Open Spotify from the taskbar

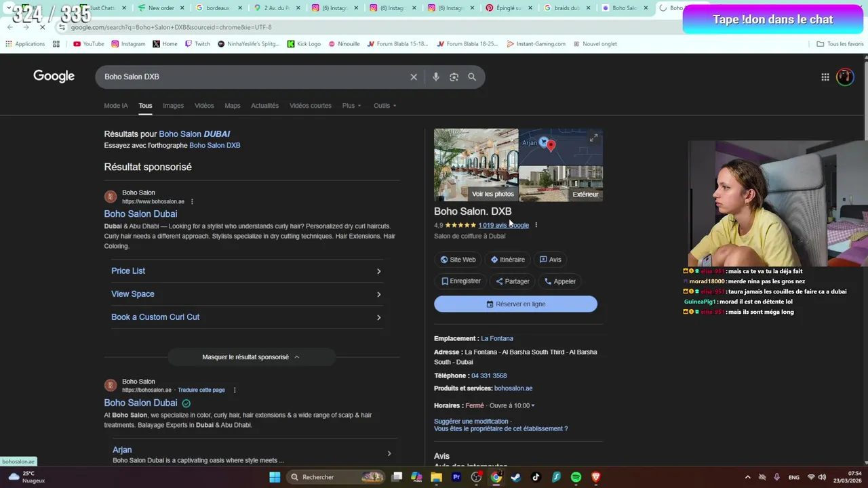[x=576, y=477]
